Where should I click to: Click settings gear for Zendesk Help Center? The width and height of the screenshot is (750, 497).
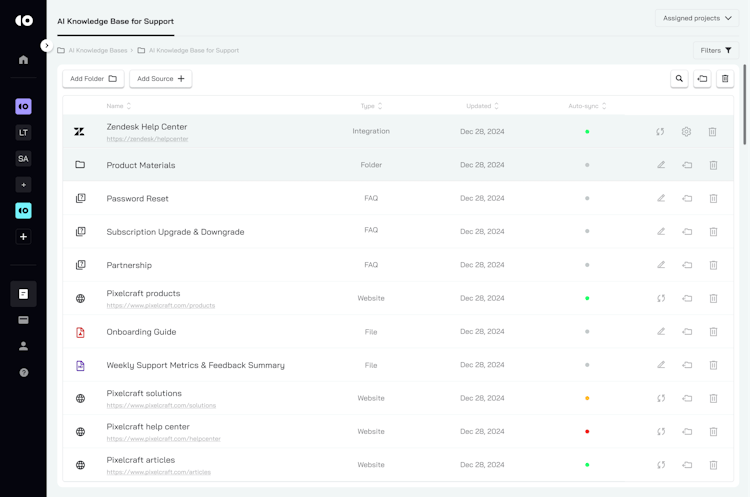tap(686, 132)
